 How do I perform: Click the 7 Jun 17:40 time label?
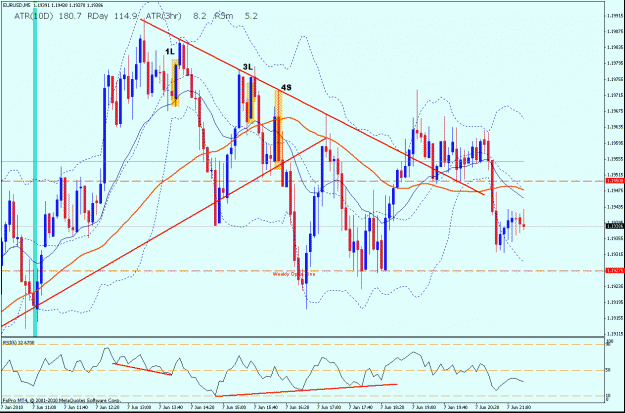(x=360, y=408)
